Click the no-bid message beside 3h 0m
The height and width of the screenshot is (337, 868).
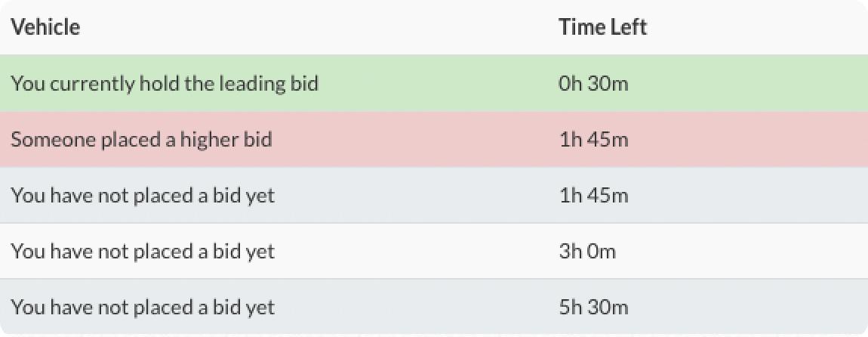(143, 251)
